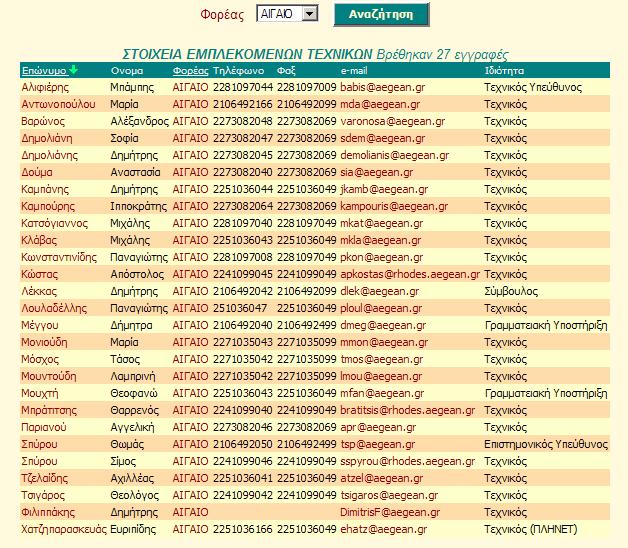The image size is (628, 548).
Task: Click the email lmou@aegean.gr
Action: coord(381,377)
